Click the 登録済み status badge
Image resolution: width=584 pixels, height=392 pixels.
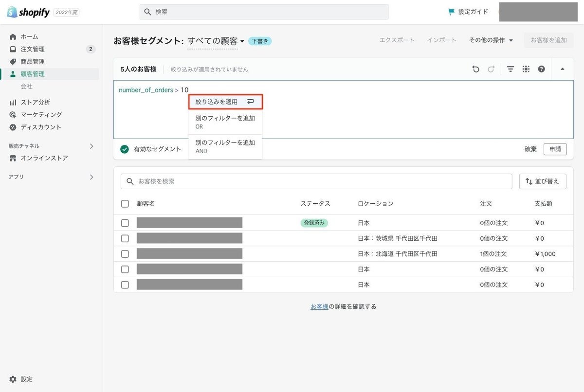[314, 223]
